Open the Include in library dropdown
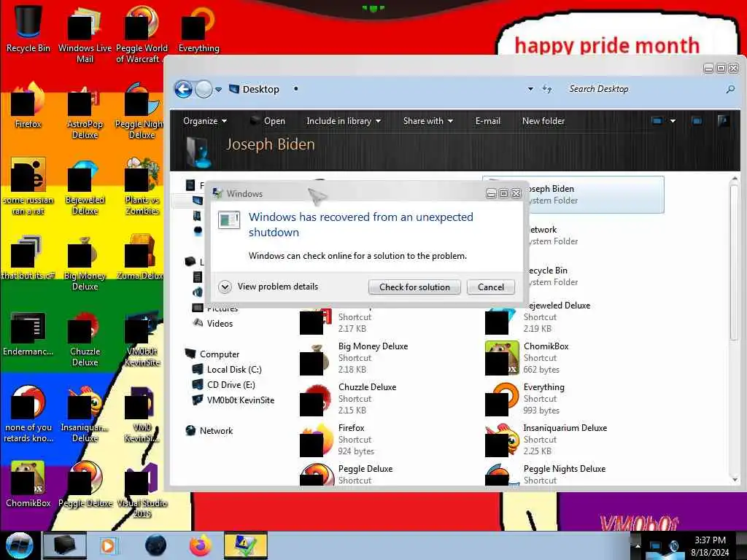This screenshot has height=560, width=747. coord(344,121)
